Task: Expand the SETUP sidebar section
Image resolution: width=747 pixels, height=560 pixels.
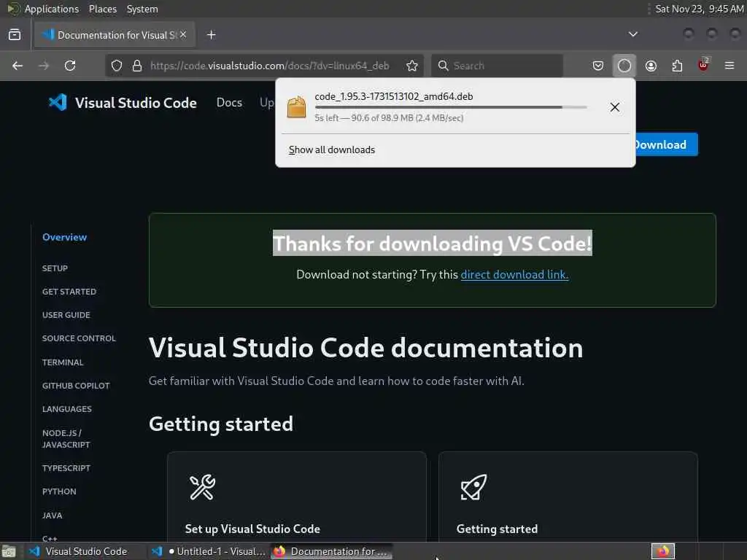Action: (55, 268)
